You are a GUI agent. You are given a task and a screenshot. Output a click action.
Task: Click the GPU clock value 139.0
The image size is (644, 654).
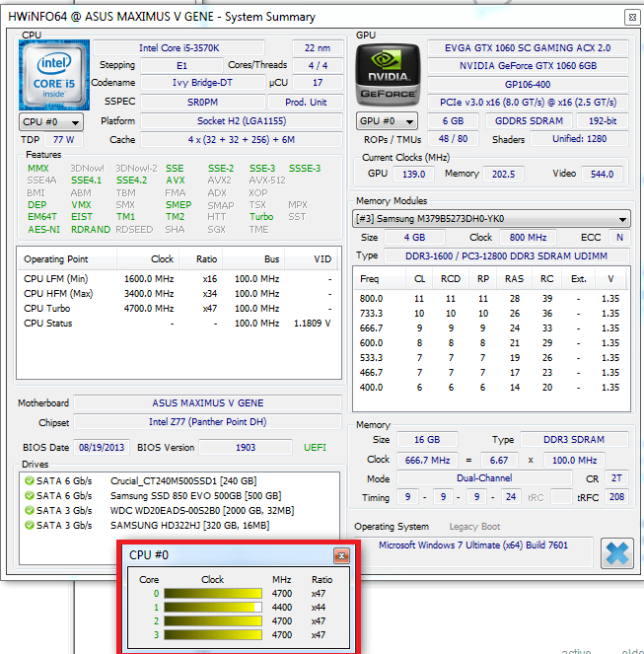(413, 174)
